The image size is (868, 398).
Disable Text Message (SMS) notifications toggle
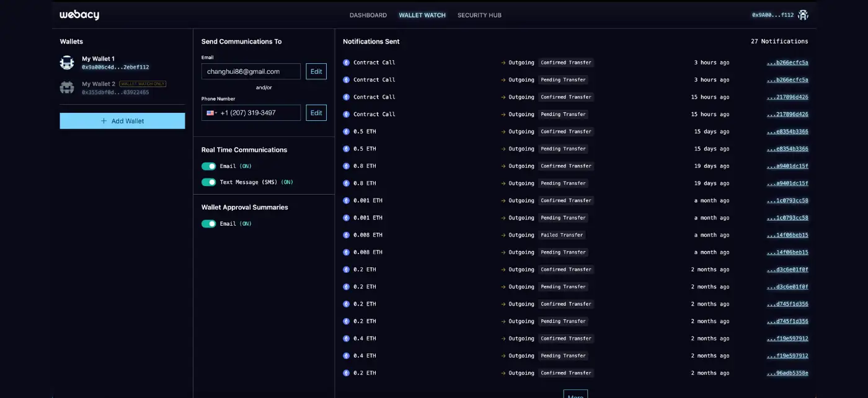[x=209, y=182]
